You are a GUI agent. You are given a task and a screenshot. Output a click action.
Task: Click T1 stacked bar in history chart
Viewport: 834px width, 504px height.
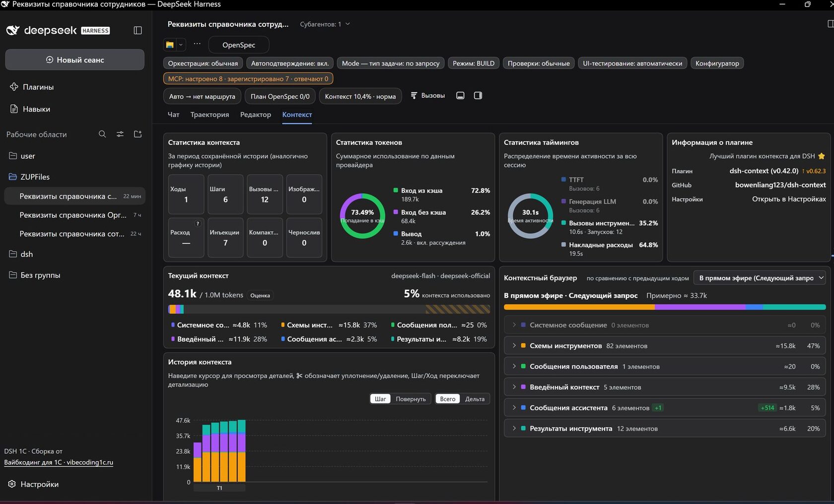click(x=219, y=451)
